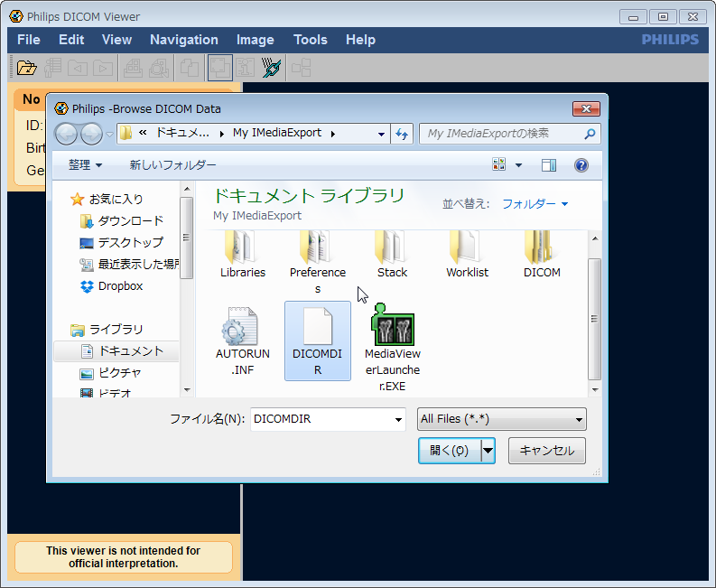The height and width of the screenshot is (588, 716).
Task: Expand the recent locations dropdown arrow
Action: [x=109, y=135]
